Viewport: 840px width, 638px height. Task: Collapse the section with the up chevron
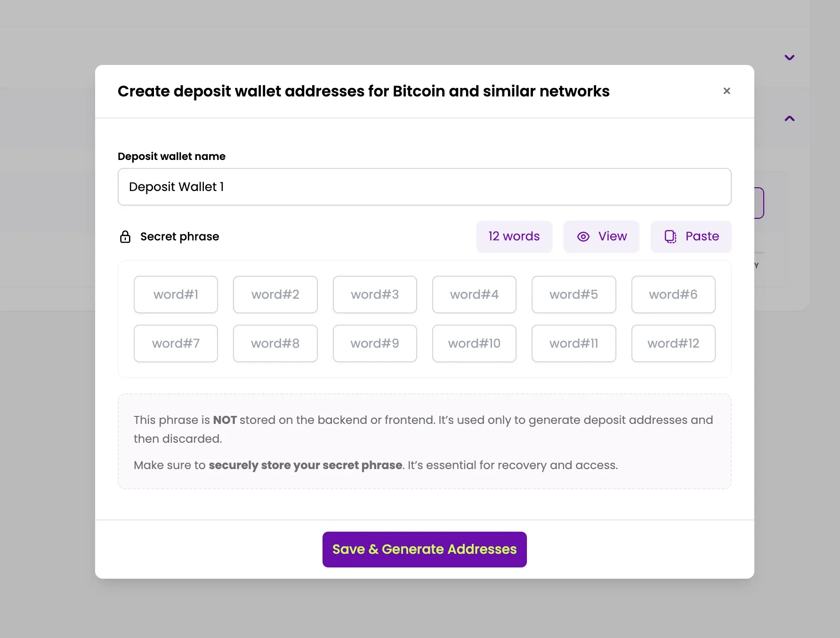click(x=789, y=119)
